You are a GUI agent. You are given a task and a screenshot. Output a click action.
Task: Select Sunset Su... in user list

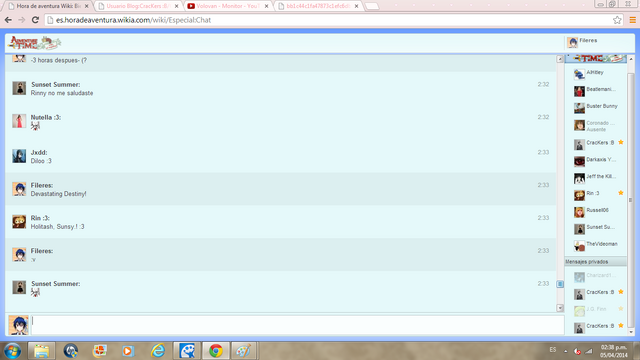pos(596,229)
